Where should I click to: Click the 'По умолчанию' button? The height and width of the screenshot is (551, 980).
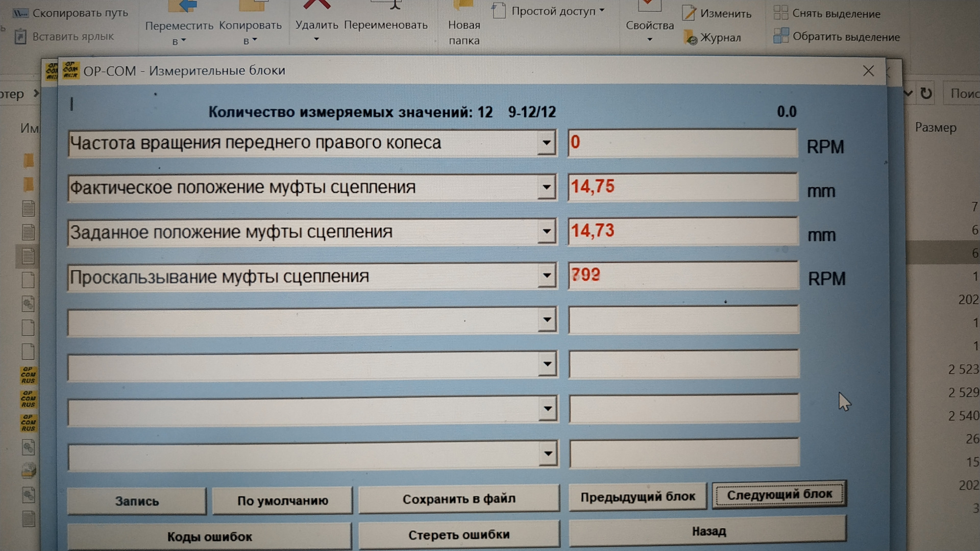click(x=282, y=500)
